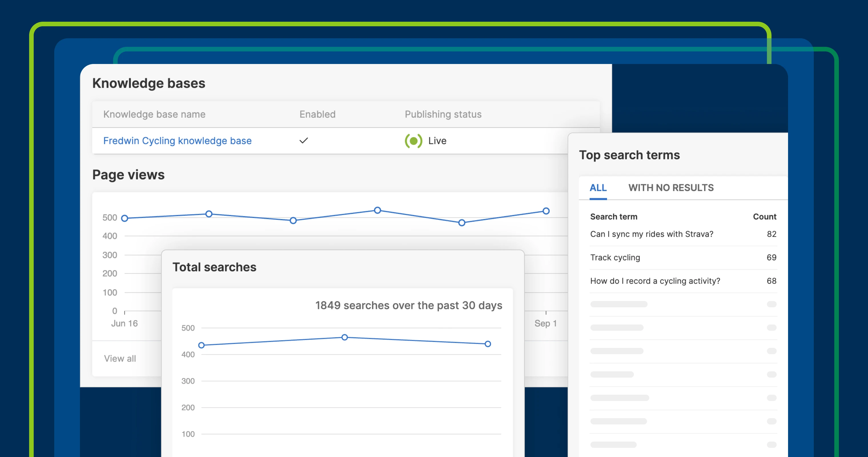868x457 pixels.
Task: Toggle the Enabled state for Fredwin Cycling
Action: 304,141
